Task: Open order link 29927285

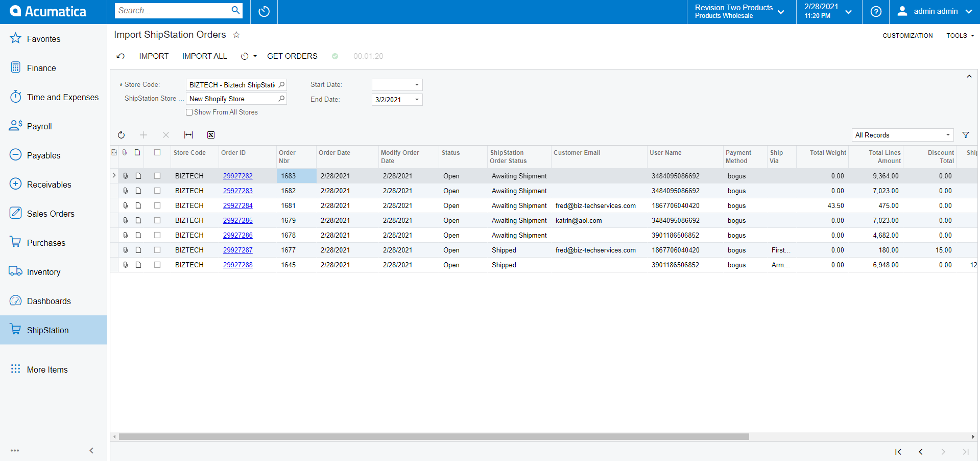Action: coord(237,220)
